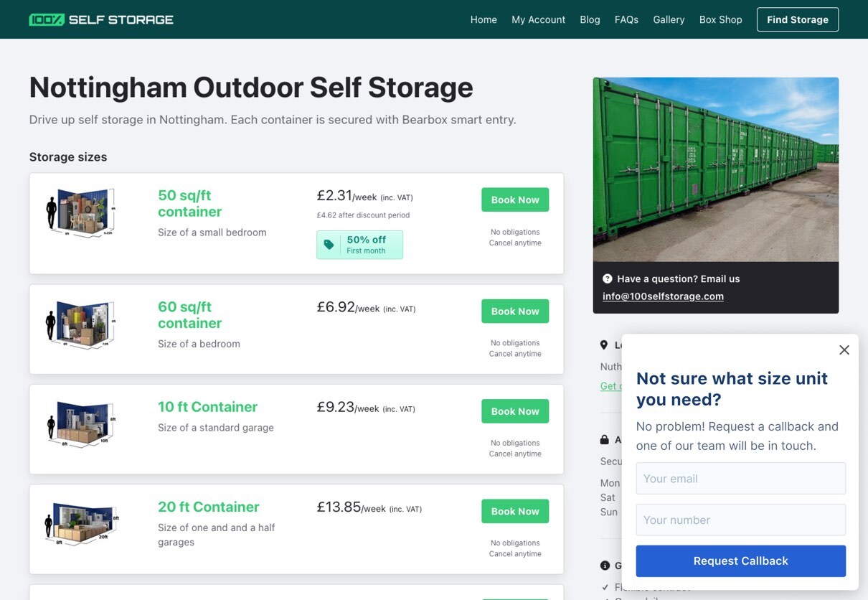This screenshot has width=868, height=600.
Task: Open the Box Shop link
Action: tap(720, 19)
